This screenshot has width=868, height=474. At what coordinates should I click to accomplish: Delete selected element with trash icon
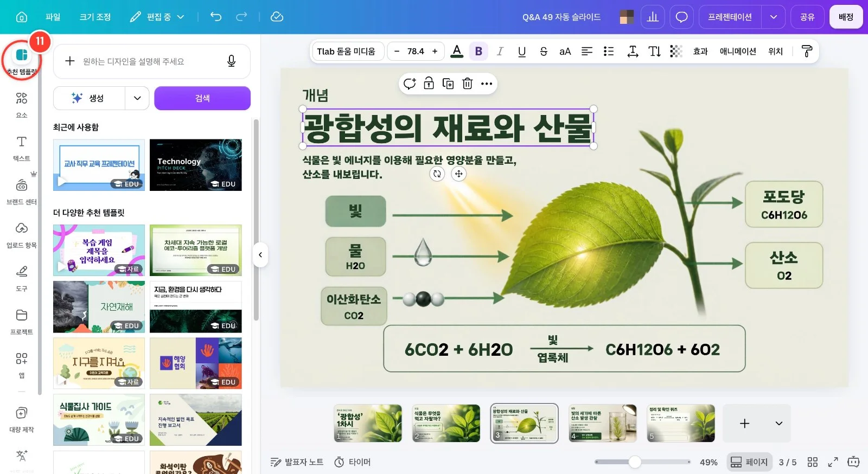tap(467, 84)
